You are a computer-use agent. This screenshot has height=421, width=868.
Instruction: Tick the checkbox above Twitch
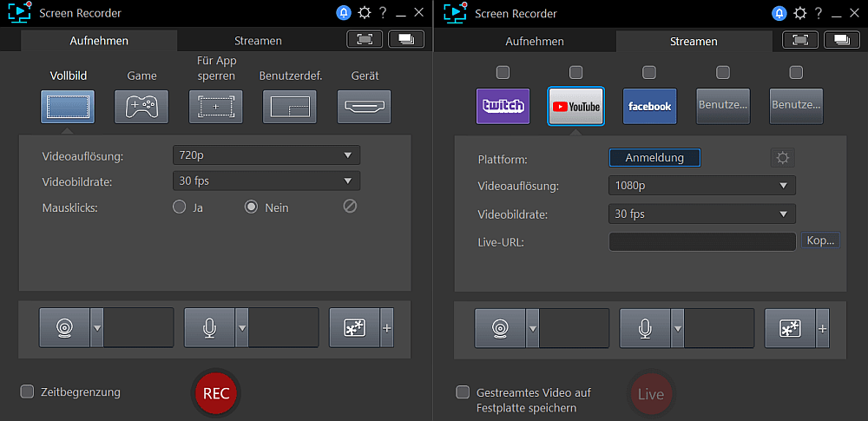[x=503, y=73]
